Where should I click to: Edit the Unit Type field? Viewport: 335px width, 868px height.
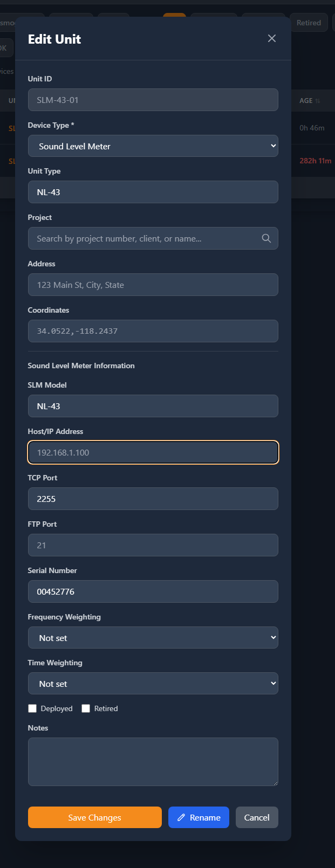pos(153,192)
